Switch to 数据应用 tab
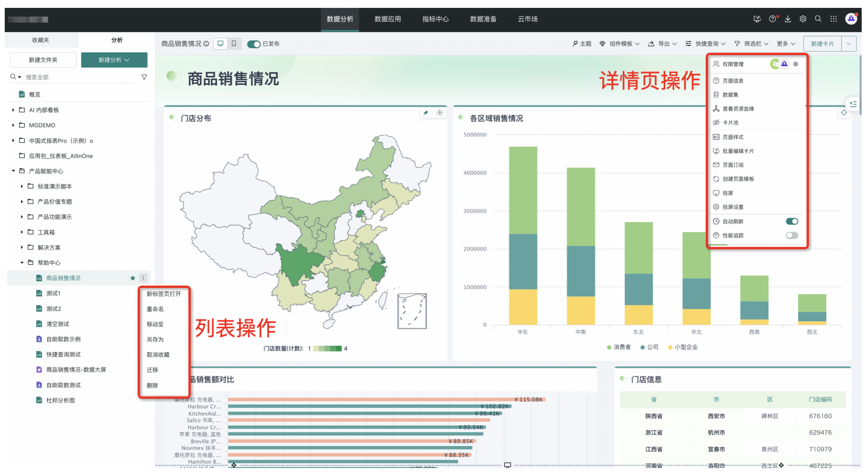Viewport: 868px width, 472px height. coord(387,19)
